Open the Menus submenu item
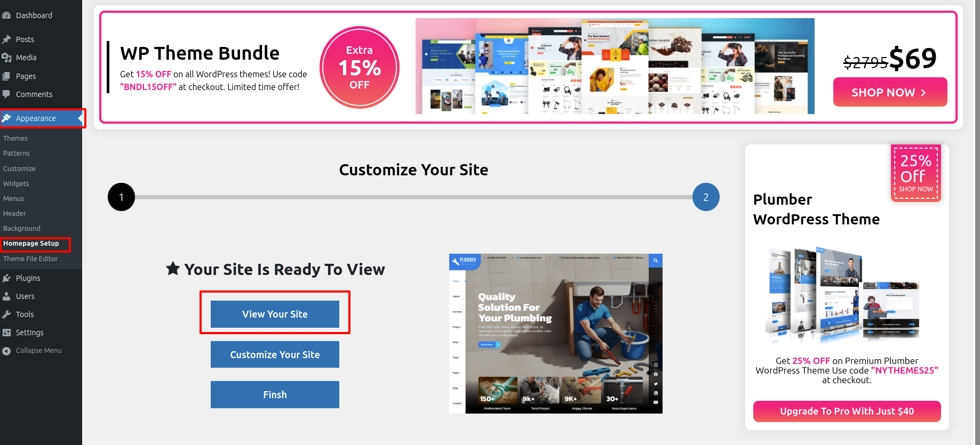 (13, 198)
